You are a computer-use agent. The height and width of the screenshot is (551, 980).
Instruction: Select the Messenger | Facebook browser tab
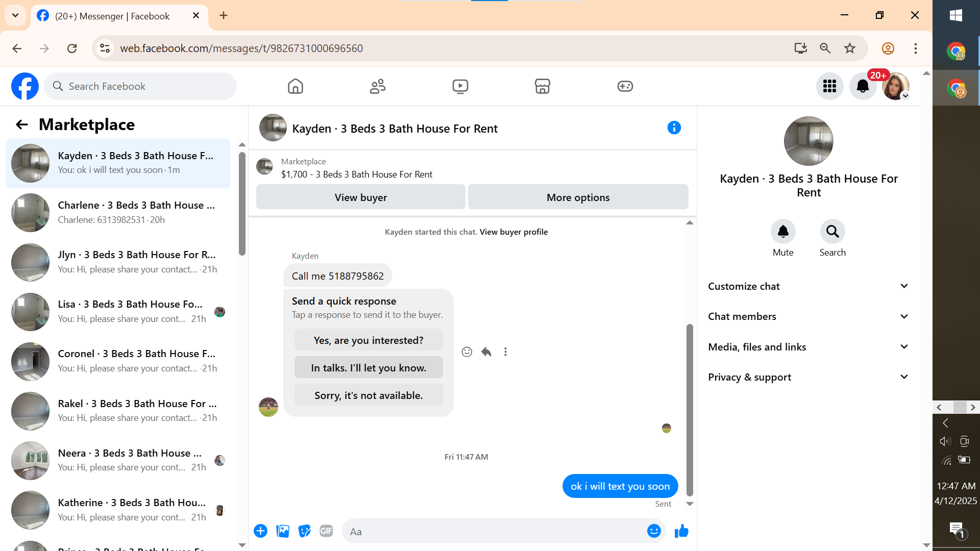tap(119, 16)
